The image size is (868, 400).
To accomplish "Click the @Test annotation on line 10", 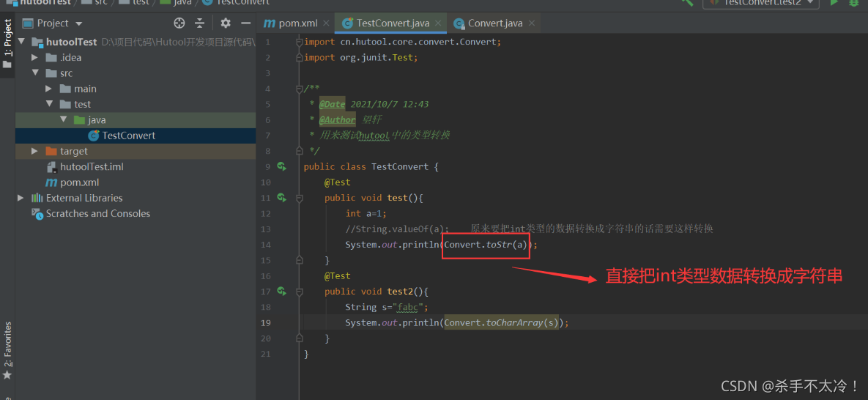I will tap(338, 182).
